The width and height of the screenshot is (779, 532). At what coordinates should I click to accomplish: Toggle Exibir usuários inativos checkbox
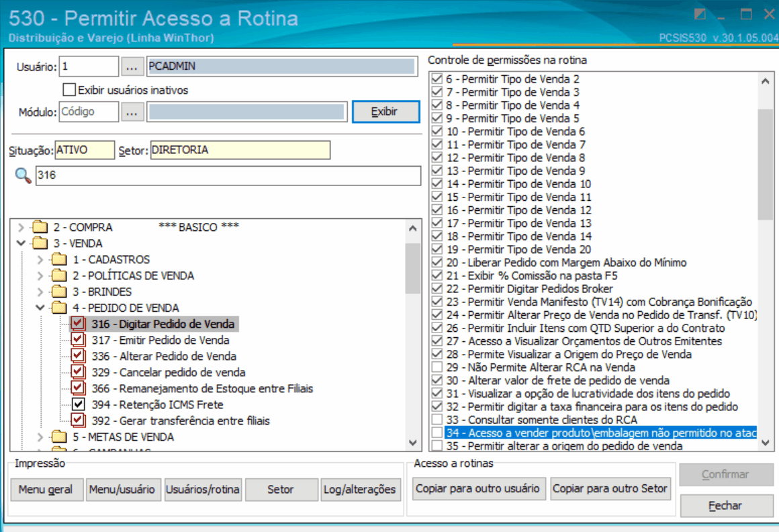coord(69,90)
